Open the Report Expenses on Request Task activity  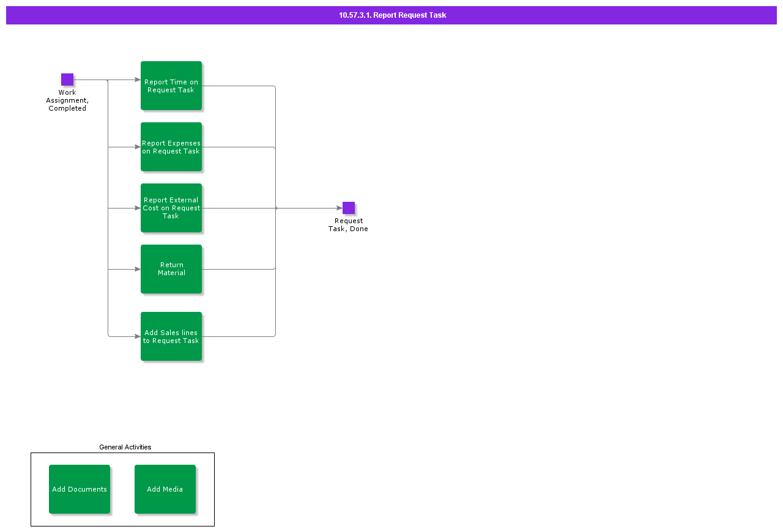click(x=171, y=147)
